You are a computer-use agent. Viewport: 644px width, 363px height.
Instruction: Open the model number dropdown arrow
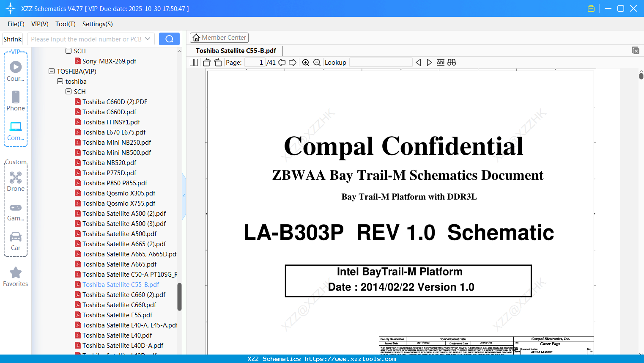coord(148,39)
